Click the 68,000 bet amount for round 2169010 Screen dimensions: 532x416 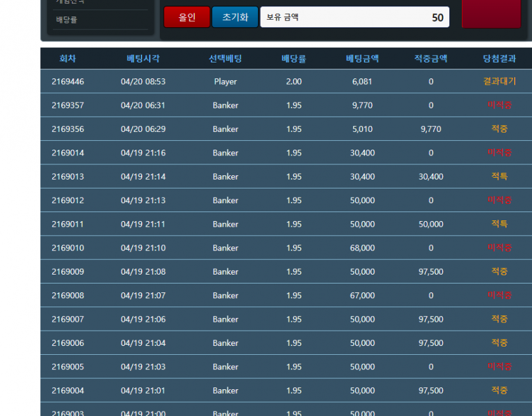coord(362,248)
